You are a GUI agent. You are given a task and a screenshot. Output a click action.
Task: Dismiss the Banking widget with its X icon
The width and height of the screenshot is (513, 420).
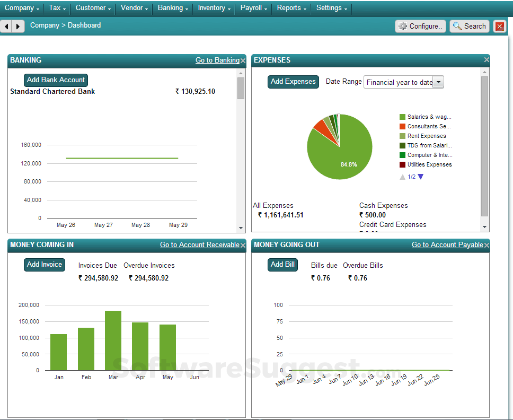pos(243,60)
